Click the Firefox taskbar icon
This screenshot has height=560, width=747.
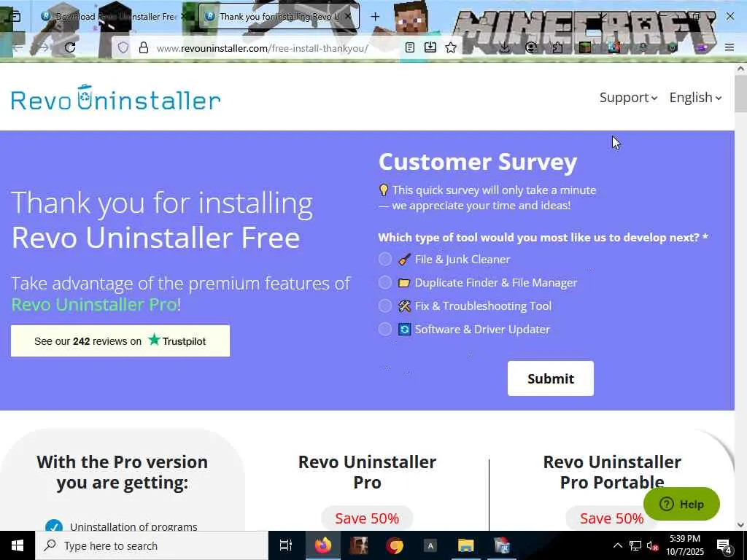pyautogui.click(x=323, y=545)
